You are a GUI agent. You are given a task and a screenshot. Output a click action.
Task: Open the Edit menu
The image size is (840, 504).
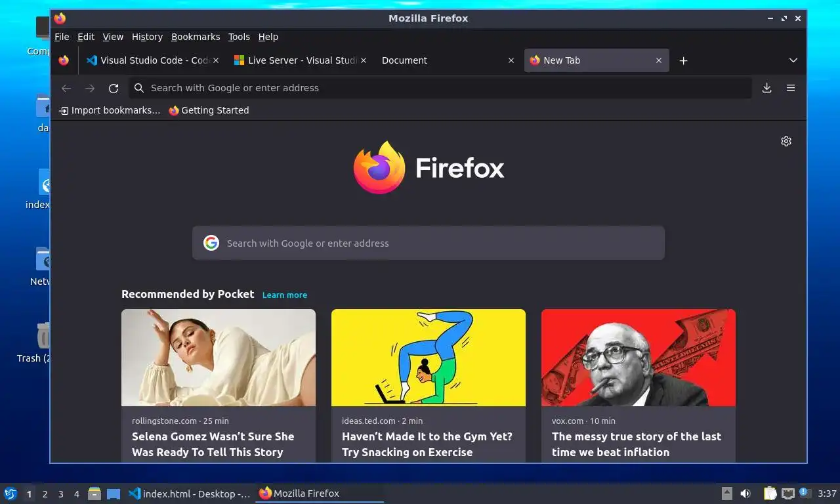(86, 37)
